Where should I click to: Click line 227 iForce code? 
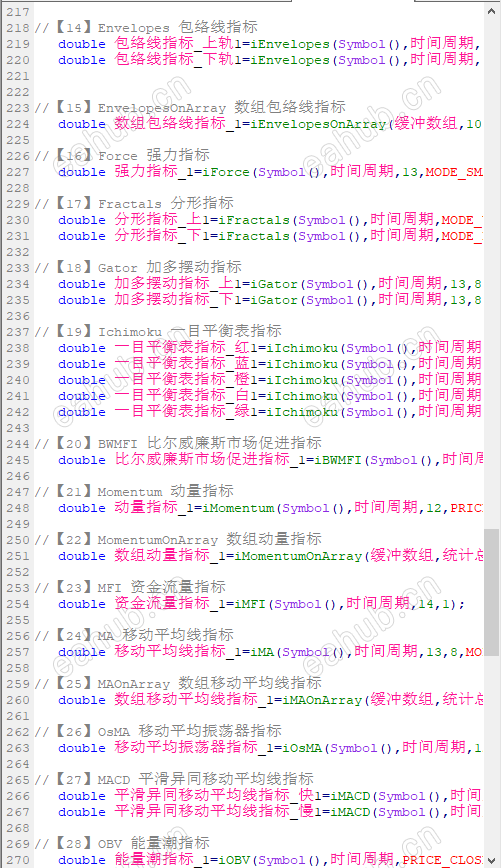(x=270, y=172)
